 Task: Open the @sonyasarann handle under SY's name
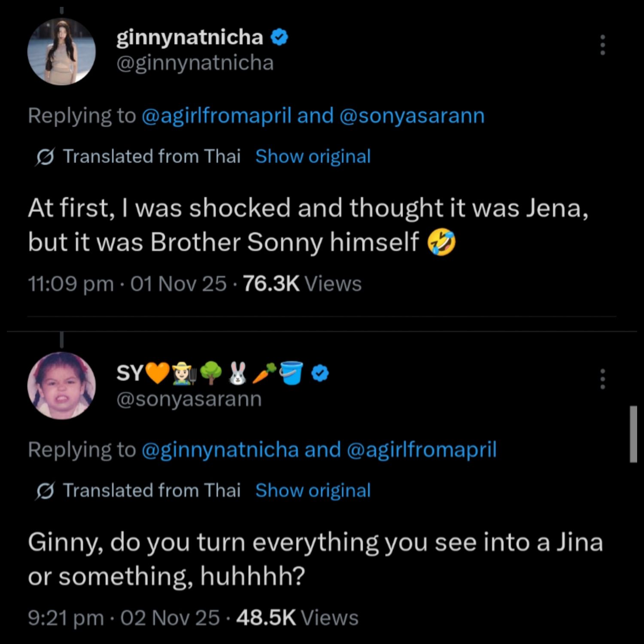pos(189,399)
